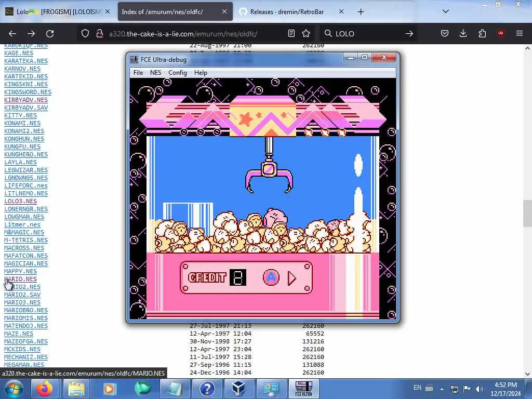Toggle reader view icon in address bar
Image resolution: width=532 pixels, height=399 pixels.
pos(291,33)
